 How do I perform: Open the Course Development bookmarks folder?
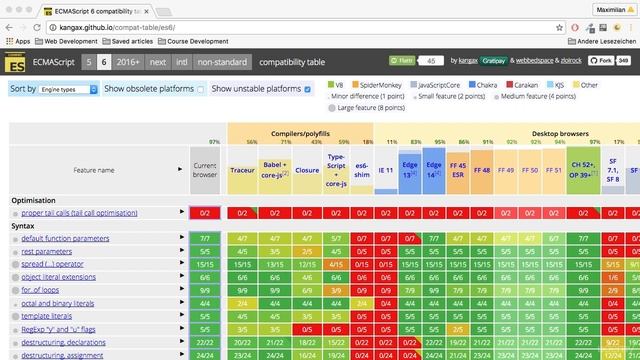pyautogui.click(x=193, y=41)
